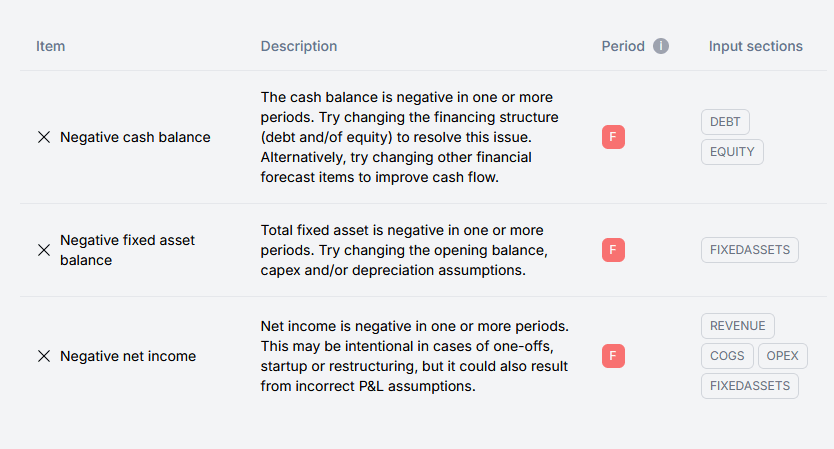The height and width of the screenshot is (449, 834).
Task: Click red F badge for Negative net income
Action: pos(613,356)
